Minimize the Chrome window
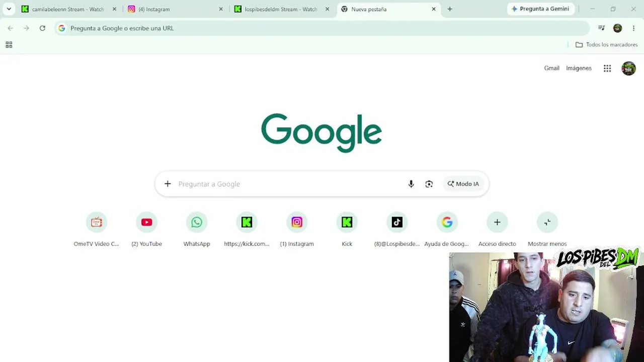 click(592, 9)
